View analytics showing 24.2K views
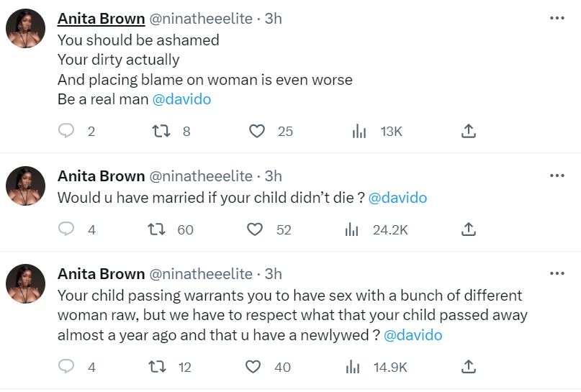 click(352, 229)
